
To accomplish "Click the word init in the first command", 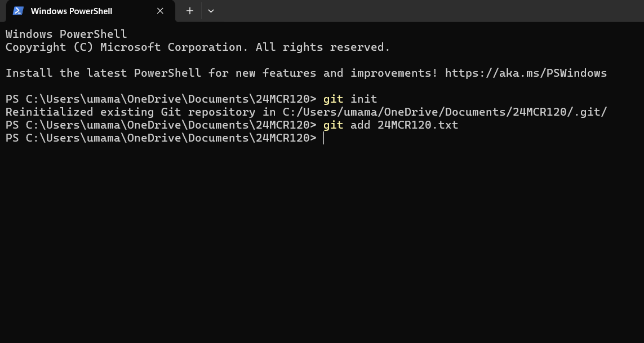I will (363, 99).
